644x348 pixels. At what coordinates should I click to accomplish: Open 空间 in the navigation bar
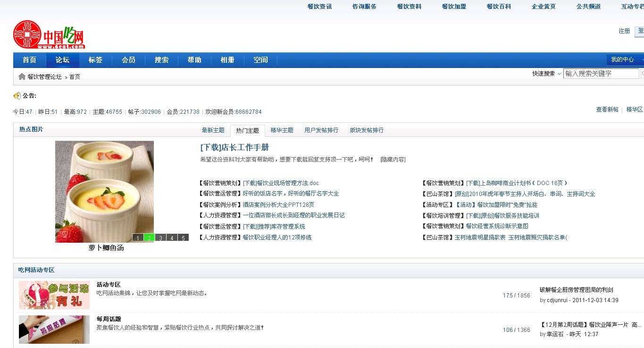(260, 60)
